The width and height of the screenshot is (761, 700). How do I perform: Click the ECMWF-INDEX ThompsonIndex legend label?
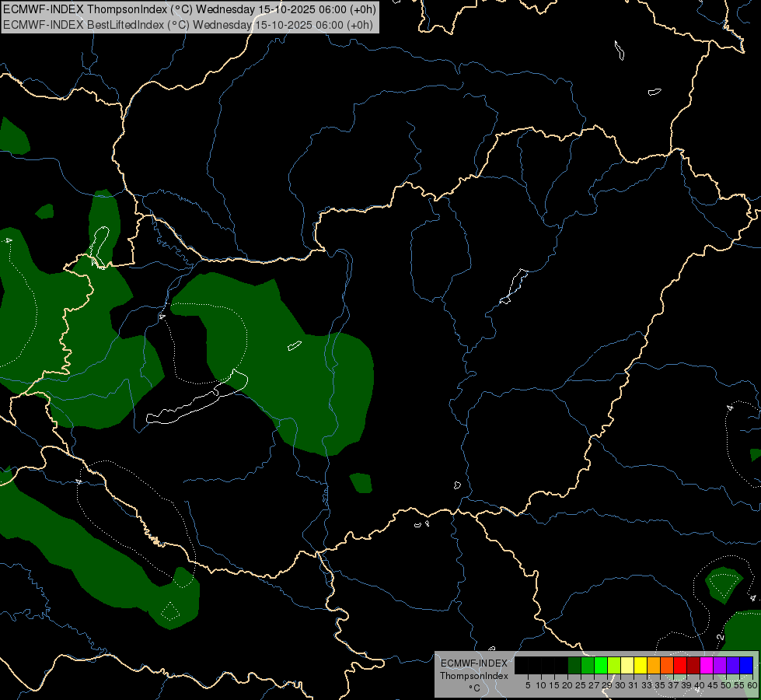pos(473,670)
